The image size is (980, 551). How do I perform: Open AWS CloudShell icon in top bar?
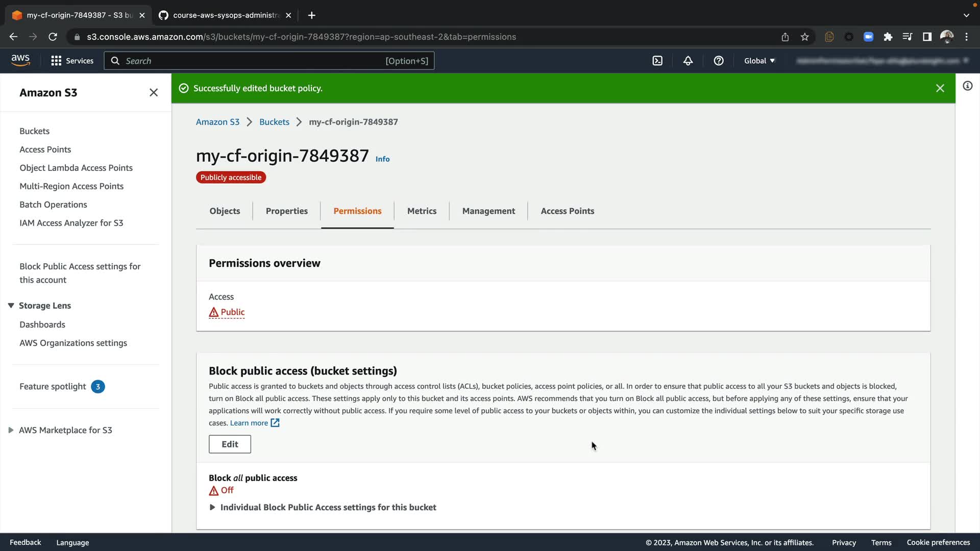coord(657,61)
